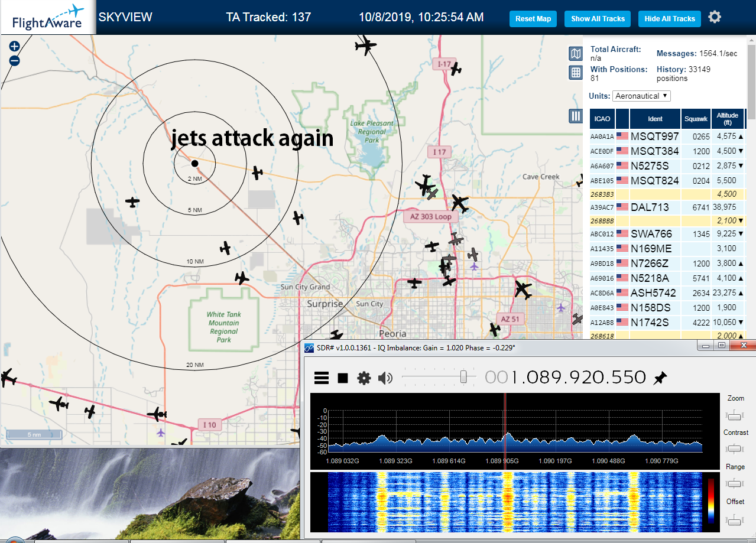Click the Messages 1564.1/sec statistic
This screenshot has height=543, width=756.
[697, 54]
